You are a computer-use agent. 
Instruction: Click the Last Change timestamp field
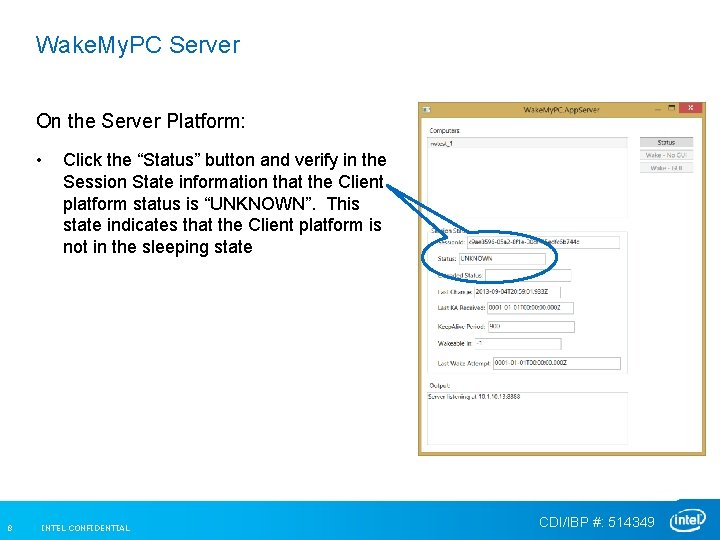(517, 292)
